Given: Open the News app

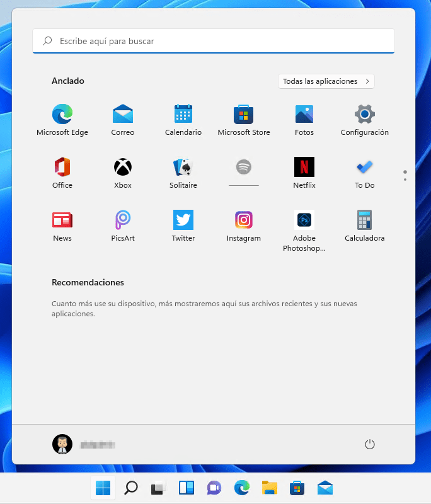Looking at the screenshot, I should click(62, 226).
